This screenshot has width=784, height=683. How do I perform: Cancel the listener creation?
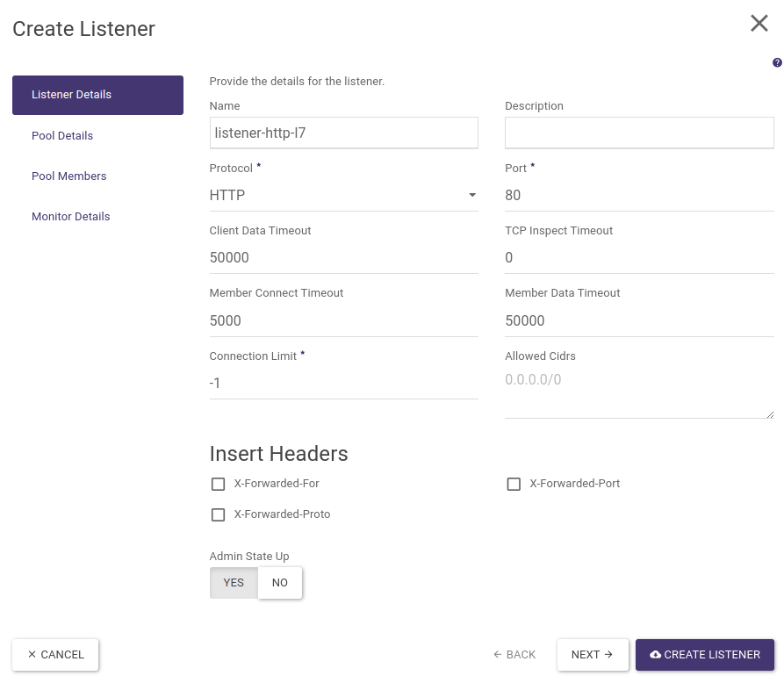[x=55, y=655]
